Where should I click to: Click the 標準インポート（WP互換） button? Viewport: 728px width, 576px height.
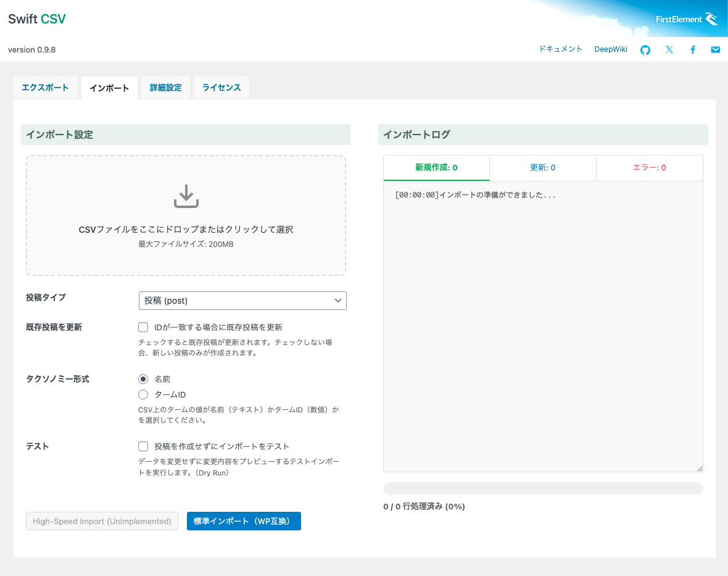(244, 521)
